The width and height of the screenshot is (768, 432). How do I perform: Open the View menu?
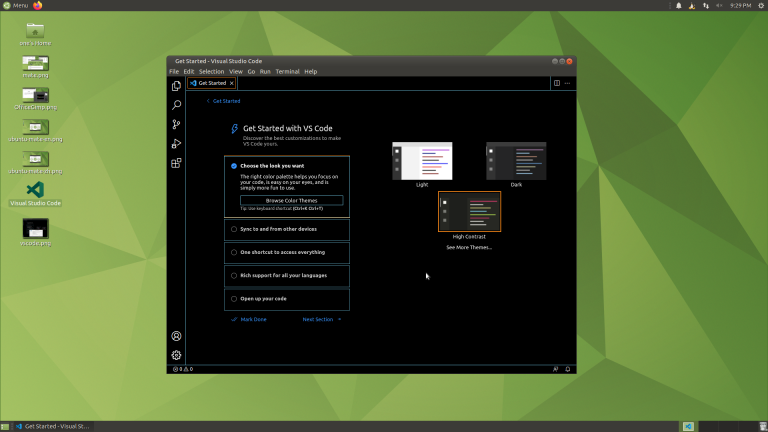pyautogui.click(x=236, y=72)
